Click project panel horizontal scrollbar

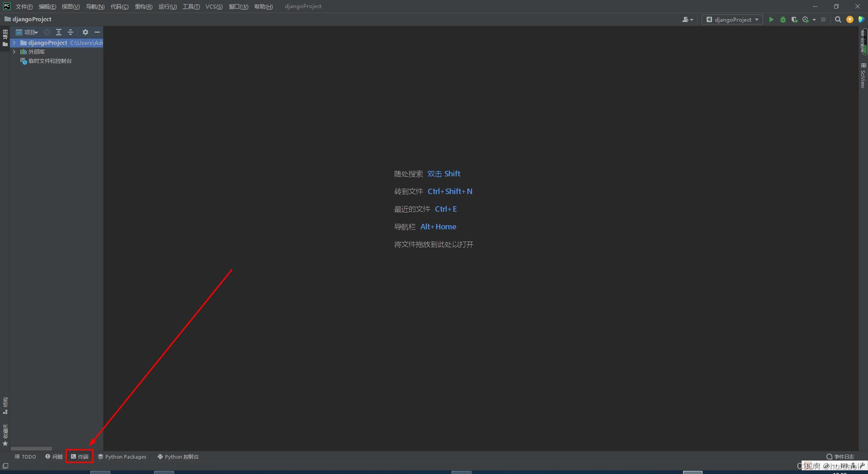[31, 449]
